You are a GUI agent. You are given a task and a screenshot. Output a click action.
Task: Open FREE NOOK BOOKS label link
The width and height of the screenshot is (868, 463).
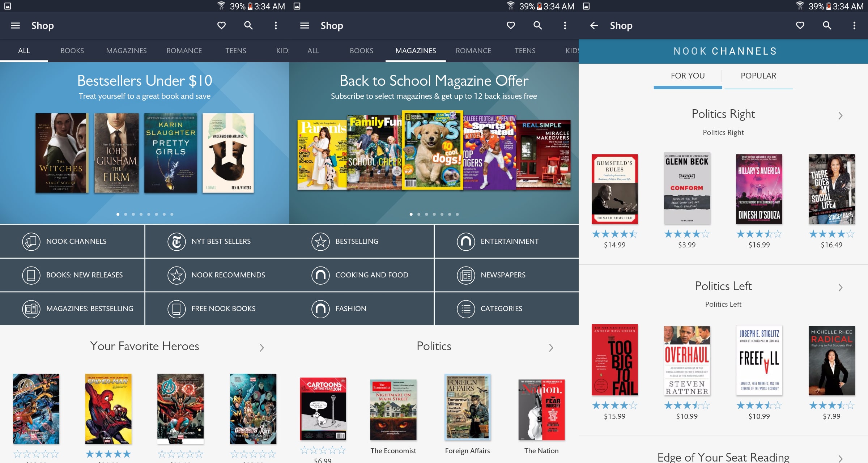(x=224, y=309)
